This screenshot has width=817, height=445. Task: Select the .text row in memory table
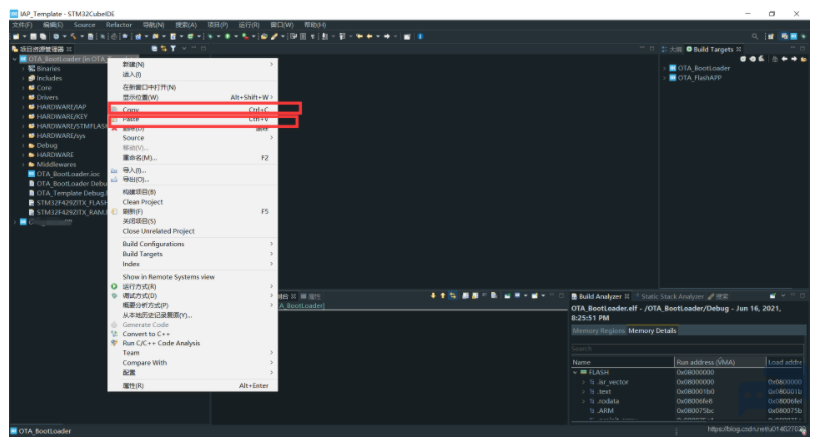click(687, 392)
